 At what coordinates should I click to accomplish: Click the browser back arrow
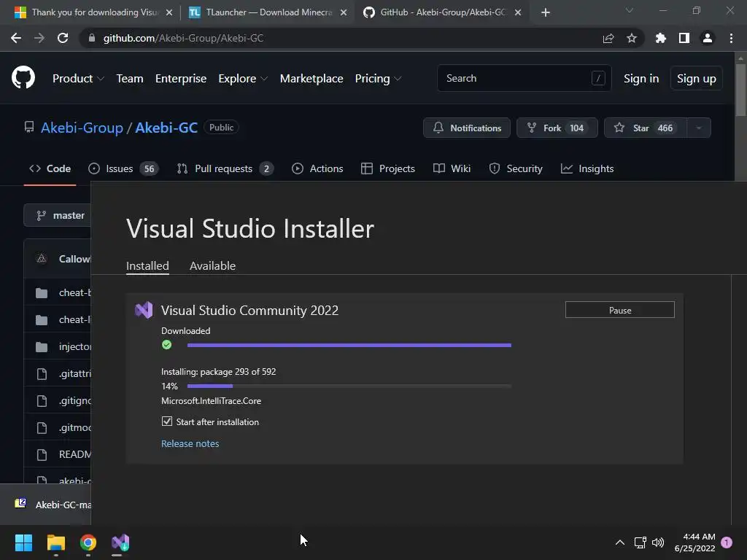(x=16, y=38)
